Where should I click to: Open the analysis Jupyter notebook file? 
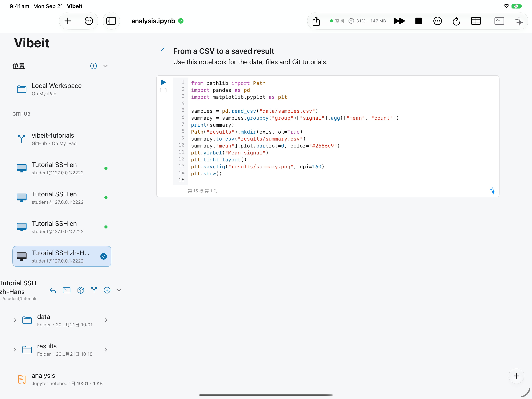tap(62, 379)
